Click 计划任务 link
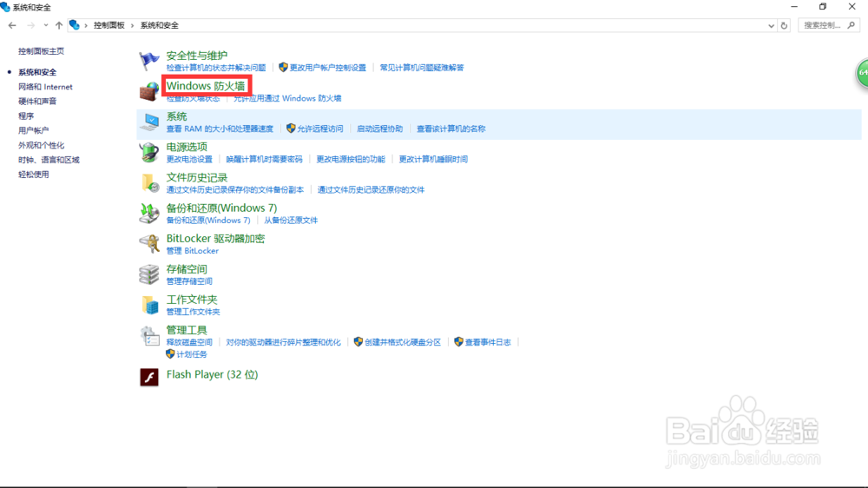Image resolution: width=868 pixels, height=488 pixels. pos(192,354)
